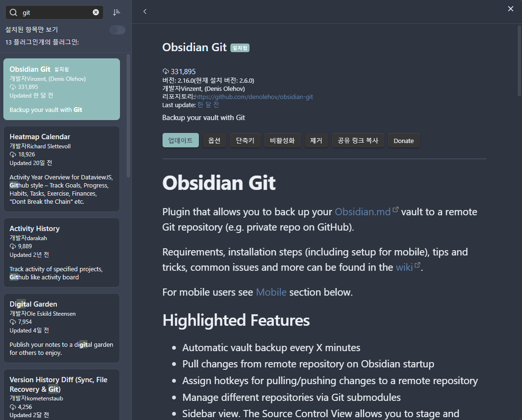
Task: Click the details pane scrollbar
Action: pos(519,62)
